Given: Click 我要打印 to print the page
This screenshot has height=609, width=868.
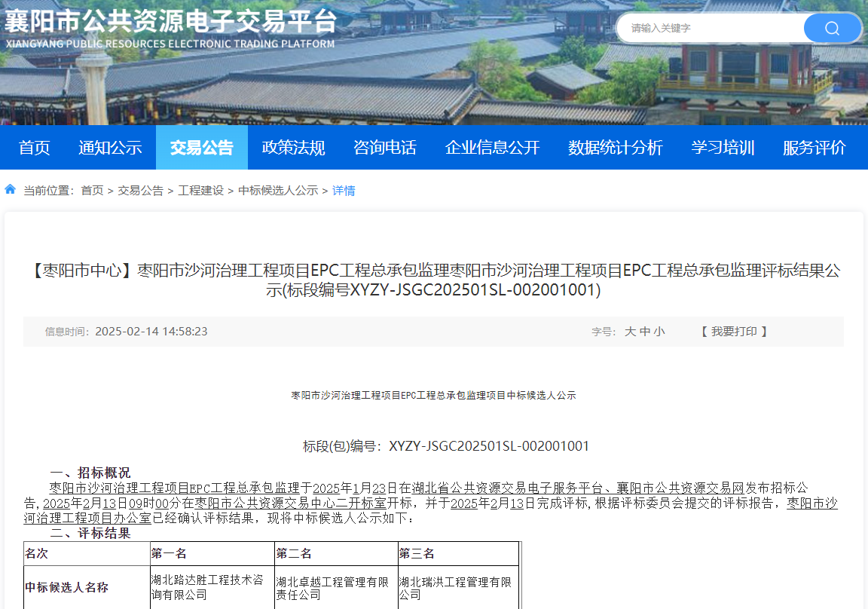Looking at the screenshot, I should (734, 332).
